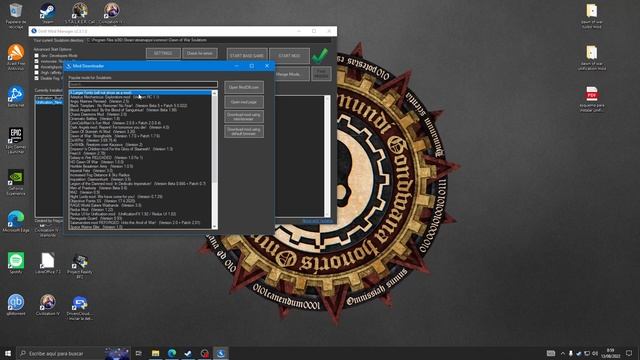
Task: Click Download mod using default browser
Action: (244, 131)
